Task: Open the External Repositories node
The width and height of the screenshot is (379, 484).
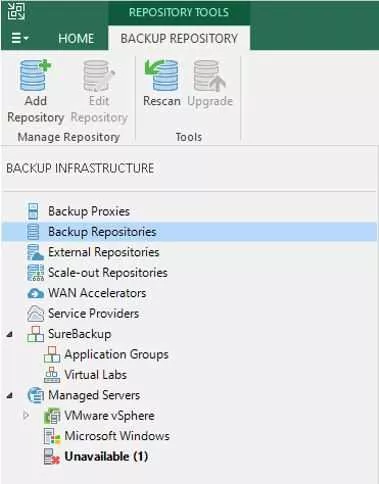Action: point(104,252)
